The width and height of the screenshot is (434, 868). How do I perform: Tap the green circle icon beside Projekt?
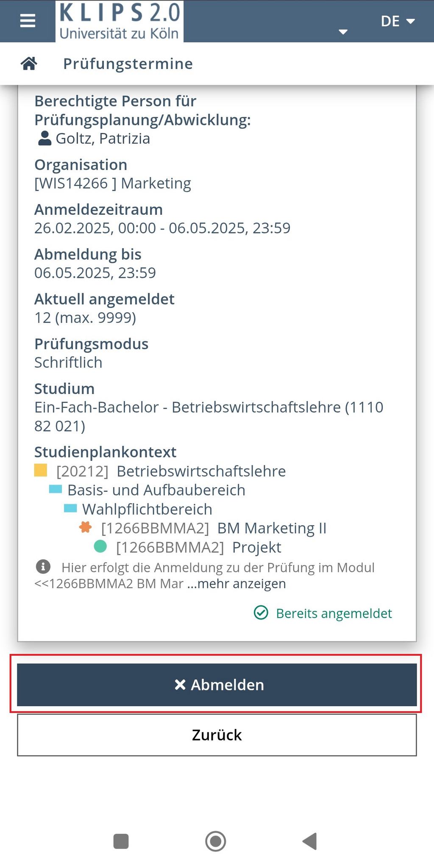click(100, 546)
